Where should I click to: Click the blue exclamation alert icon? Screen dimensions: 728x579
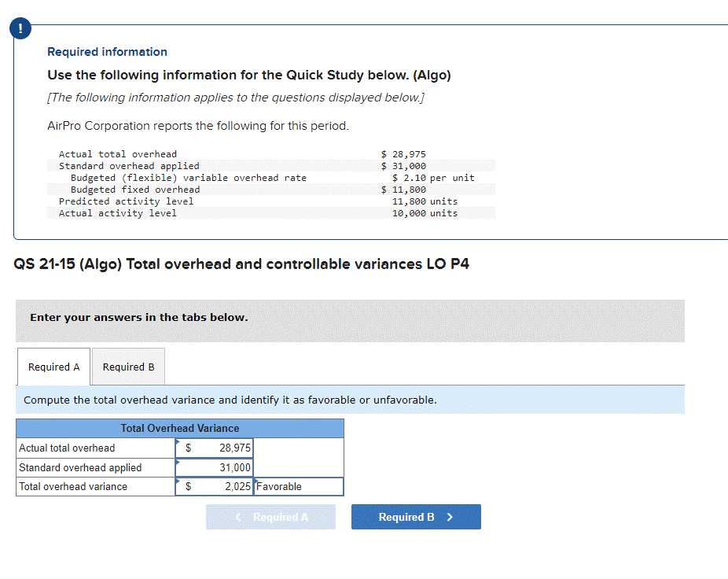19,28
